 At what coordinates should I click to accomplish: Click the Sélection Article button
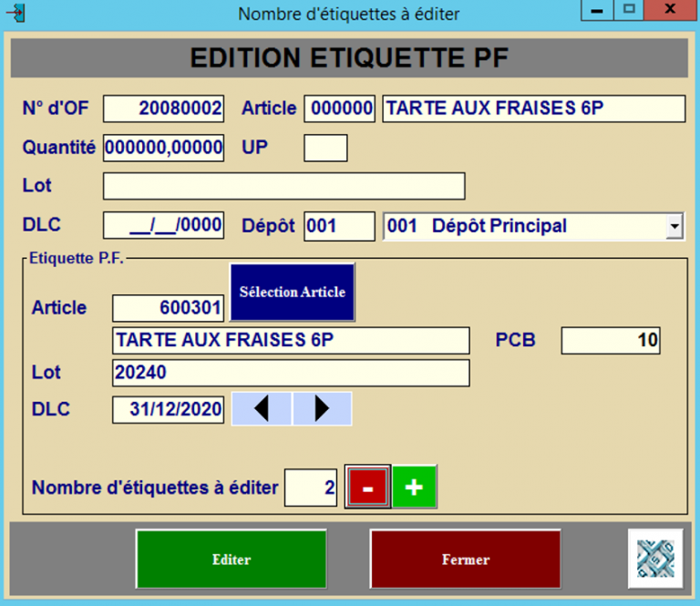pos(292,292)
